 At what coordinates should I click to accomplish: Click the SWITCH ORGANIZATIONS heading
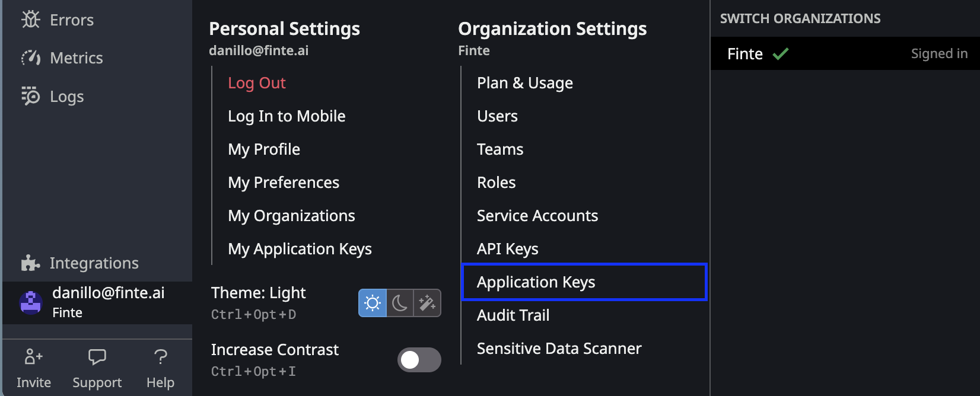click(800, 18)
